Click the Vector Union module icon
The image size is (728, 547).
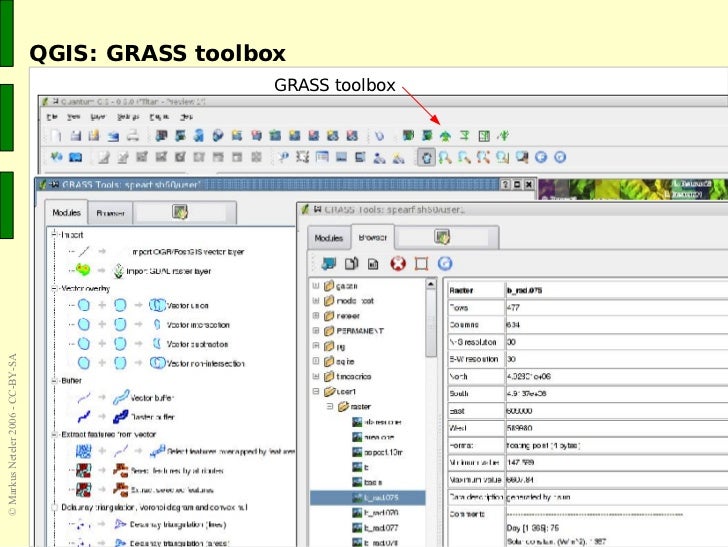coord(157,305)
